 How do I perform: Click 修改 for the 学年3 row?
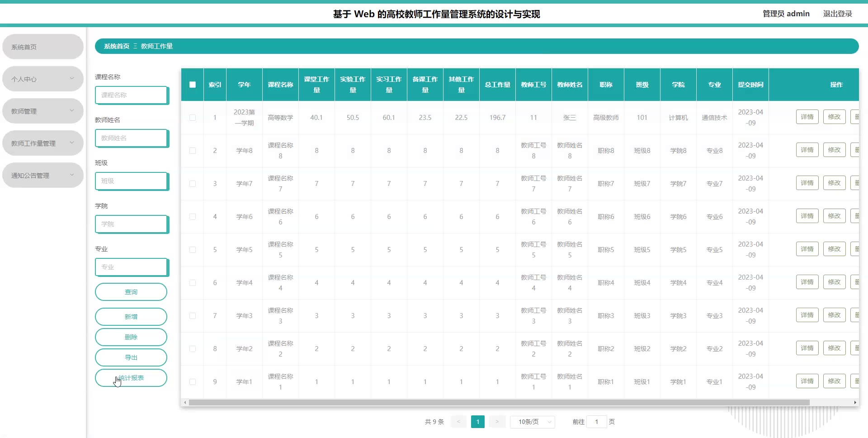[x=834, y=315]
